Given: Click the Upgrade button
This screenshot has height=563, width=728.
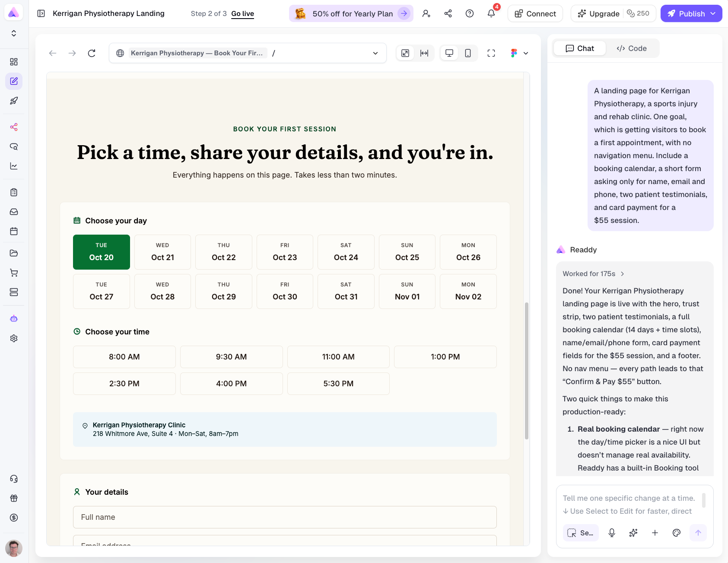Looking at the screenshot, I should pos(598,13).
